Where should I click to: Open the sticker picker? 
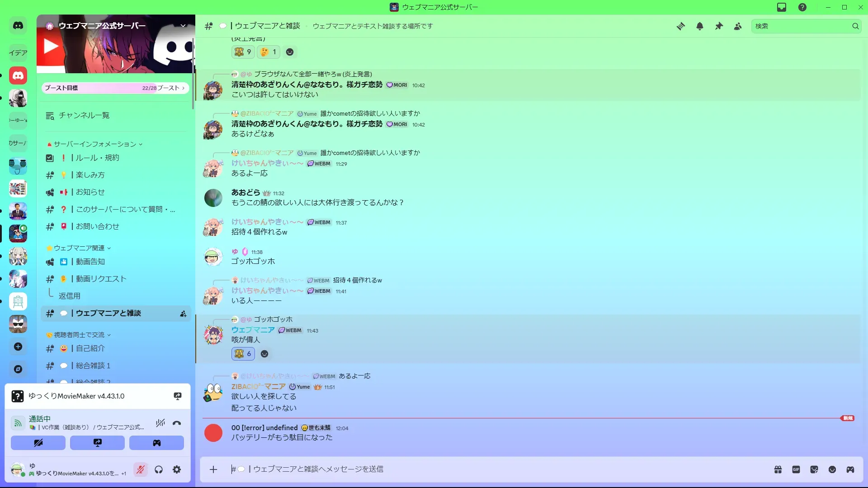[814, 469]
